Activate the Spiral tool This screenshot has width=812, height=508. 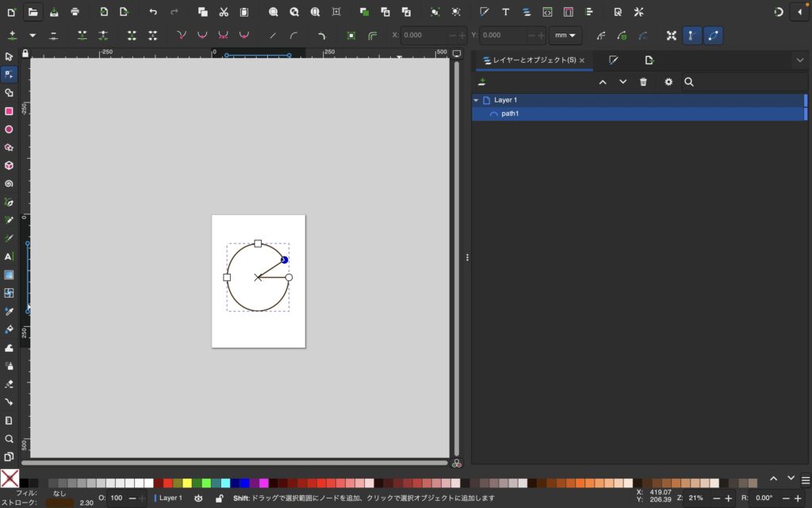[9, 183]
